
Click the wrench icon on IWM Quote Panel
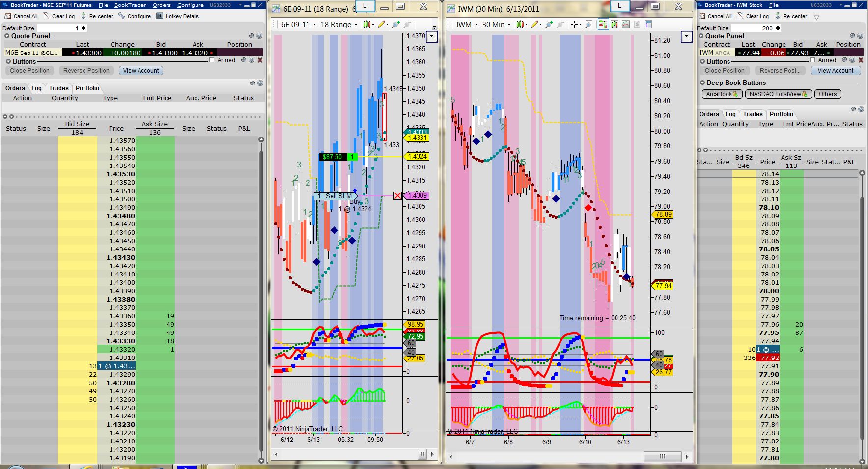click(853, 36)
